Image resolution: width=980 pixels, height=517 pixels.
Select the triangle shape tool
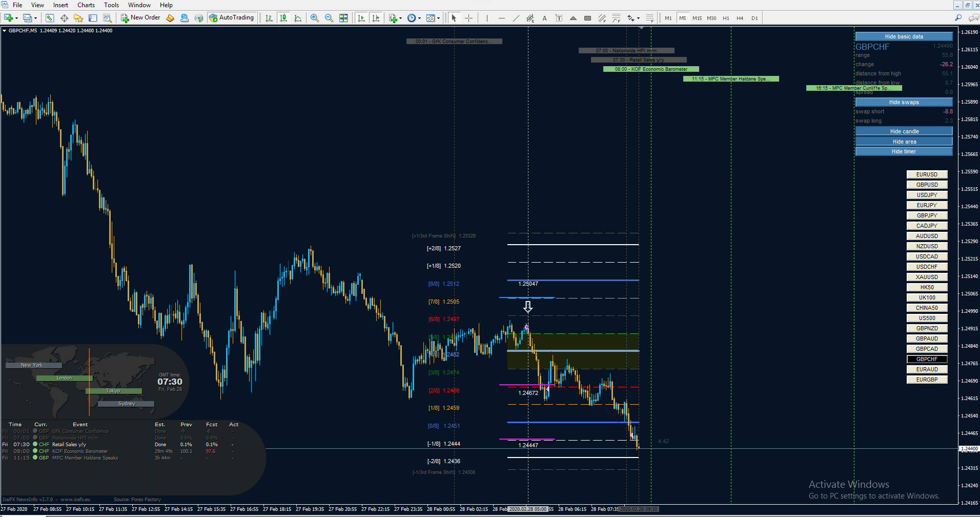[x=573, y=18]
